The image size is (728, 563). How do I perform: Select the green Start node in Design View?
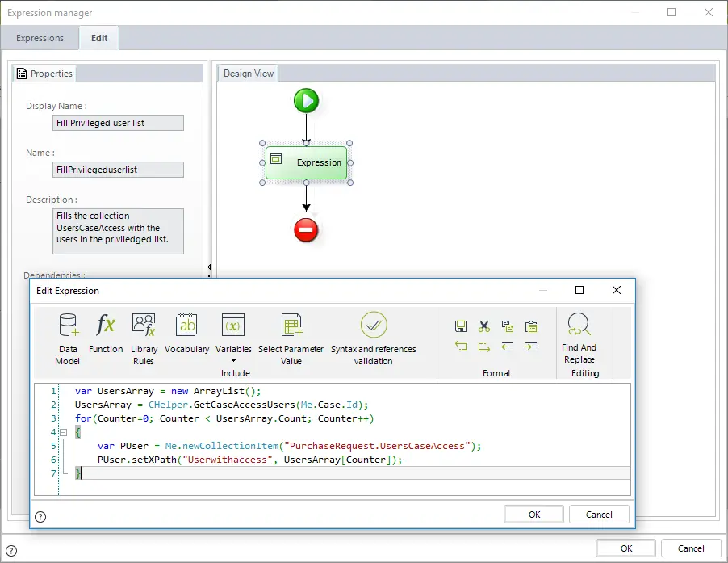coord(306,101)
